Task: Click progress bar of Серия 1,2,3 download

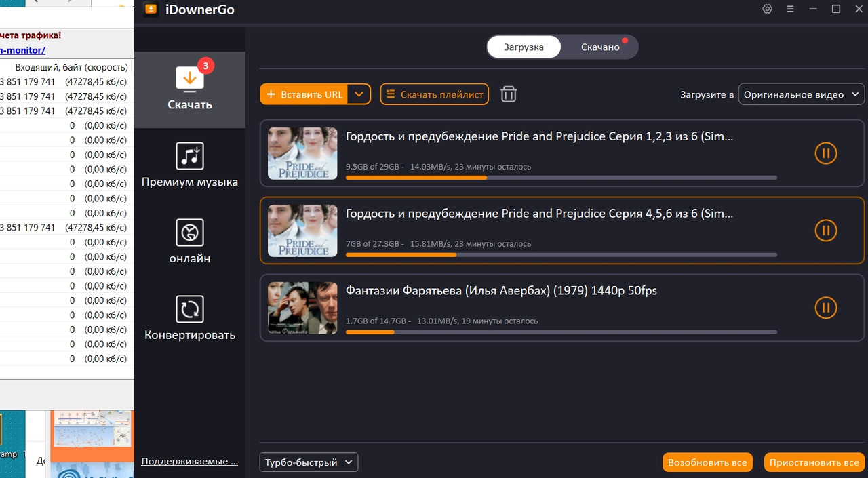Action: click(561, 178)
